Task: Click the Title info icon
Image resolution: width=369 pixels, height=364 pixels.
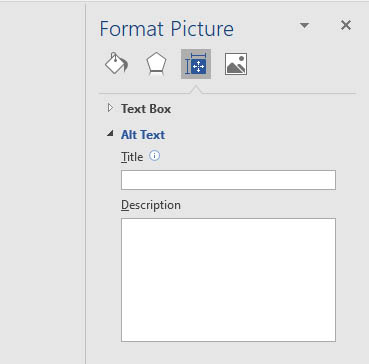Action: pyautogui.click(x=155, y=156)
